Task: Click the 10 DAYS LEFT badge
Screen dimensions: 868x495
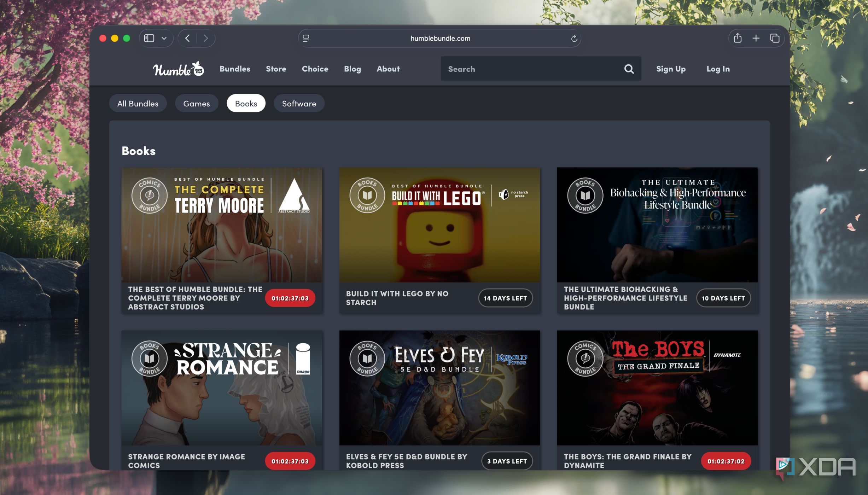Action: (723, 298)
